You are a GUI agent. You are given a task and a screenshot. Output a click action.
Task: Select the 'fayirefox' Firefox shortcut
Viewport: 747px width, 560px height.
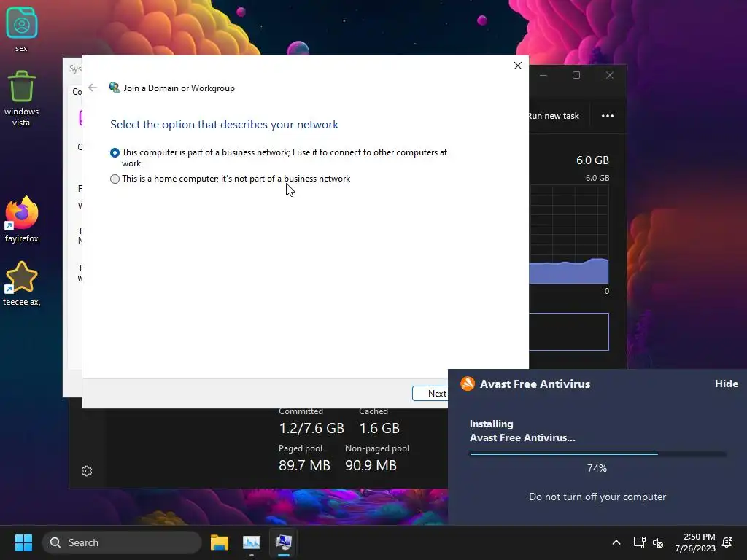21,219
